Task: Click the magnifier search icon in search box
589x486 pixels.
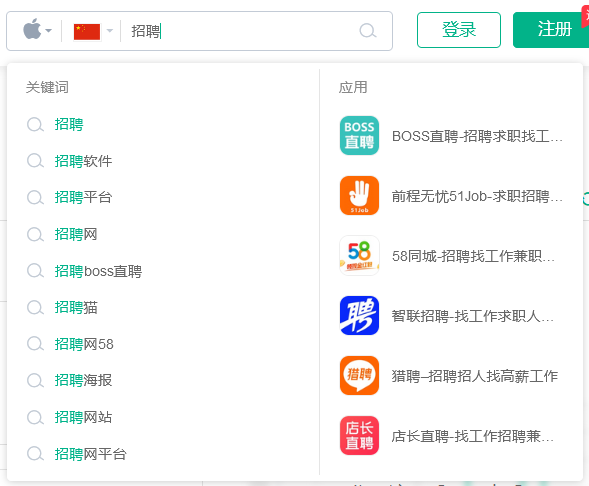Action: click(367, 31)
